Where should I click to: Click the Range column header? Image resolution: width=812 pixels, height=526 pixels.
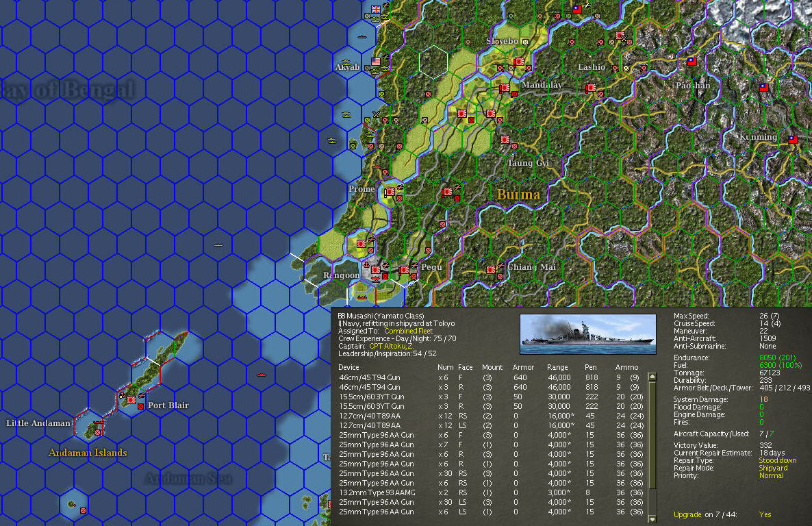pos(557,367)
